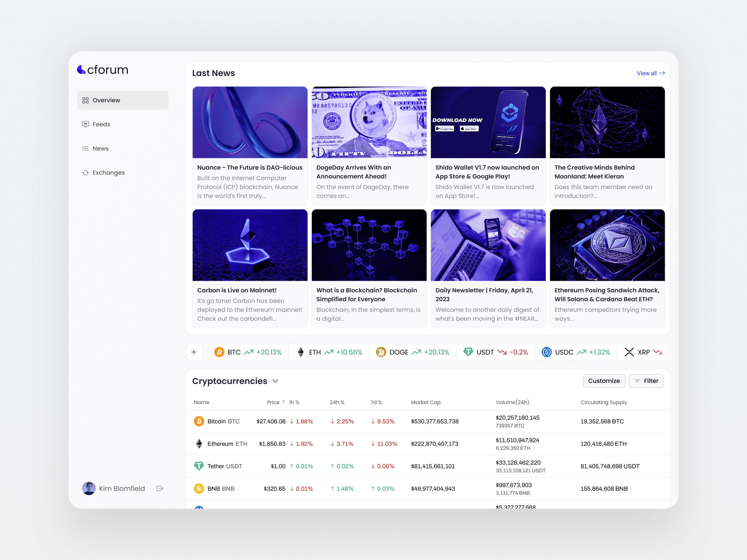Click the Exchanges sync icon in the sidebar
Screen dimensions: 747x560
pos(86,173)
